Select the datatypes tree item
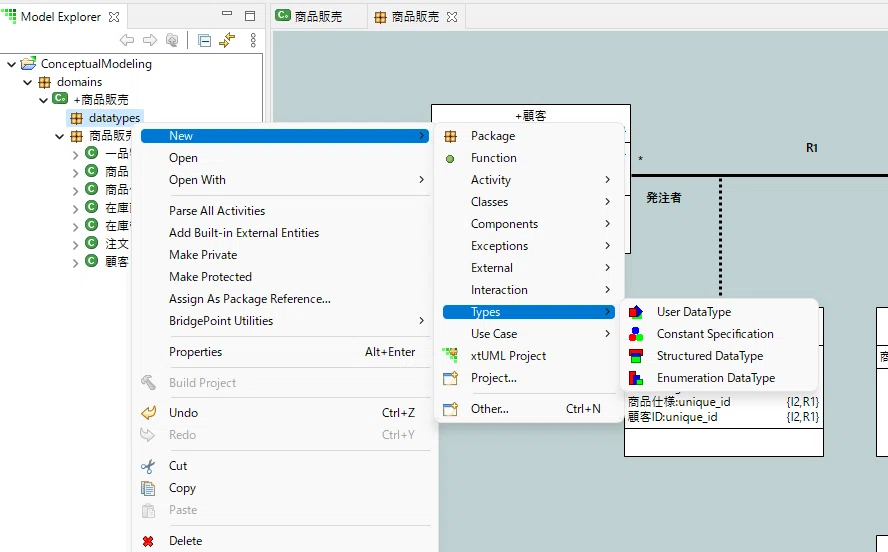Viewport: 888px width, 552px height. (x=105, y=118)
